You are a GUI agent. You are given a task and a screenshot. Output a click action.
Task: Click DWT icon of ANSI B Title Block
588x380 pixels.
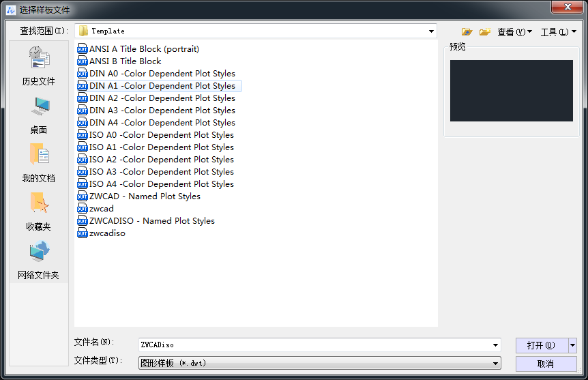point(82,61)
